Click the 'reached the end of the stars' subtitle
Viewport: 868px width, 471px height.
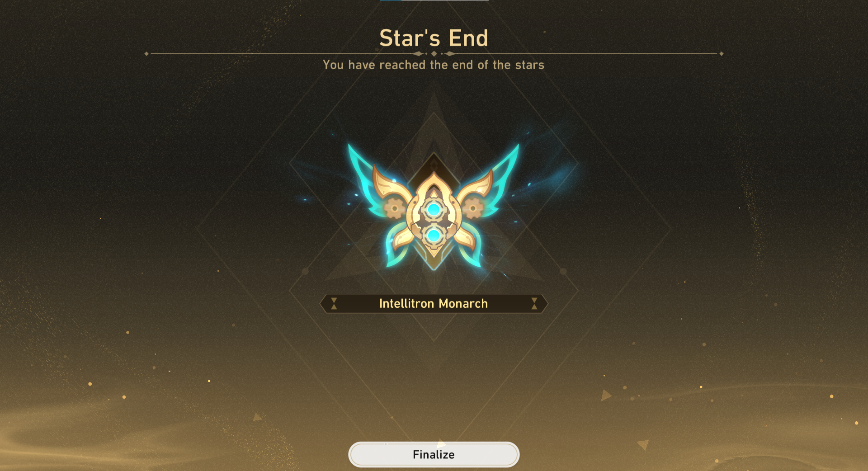pyautogui.click(x=462, y=65)
